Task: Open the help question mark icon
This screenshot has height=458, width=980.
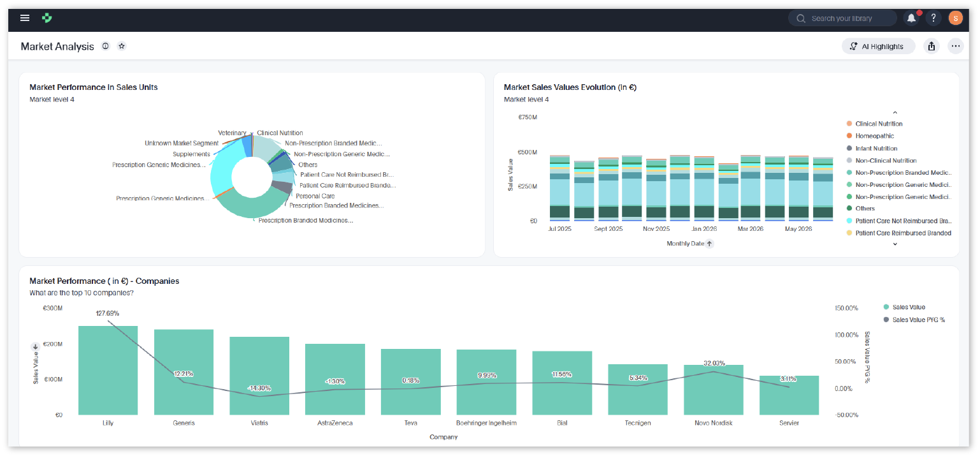Action: (933, 18)
